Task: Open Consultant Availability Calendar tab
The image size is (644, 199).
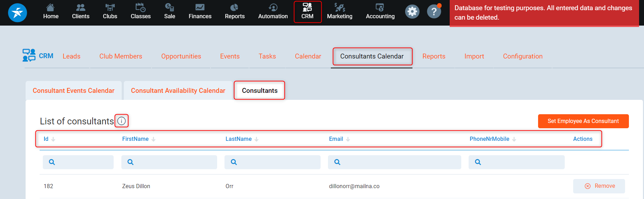Action: tap(178, 91)
